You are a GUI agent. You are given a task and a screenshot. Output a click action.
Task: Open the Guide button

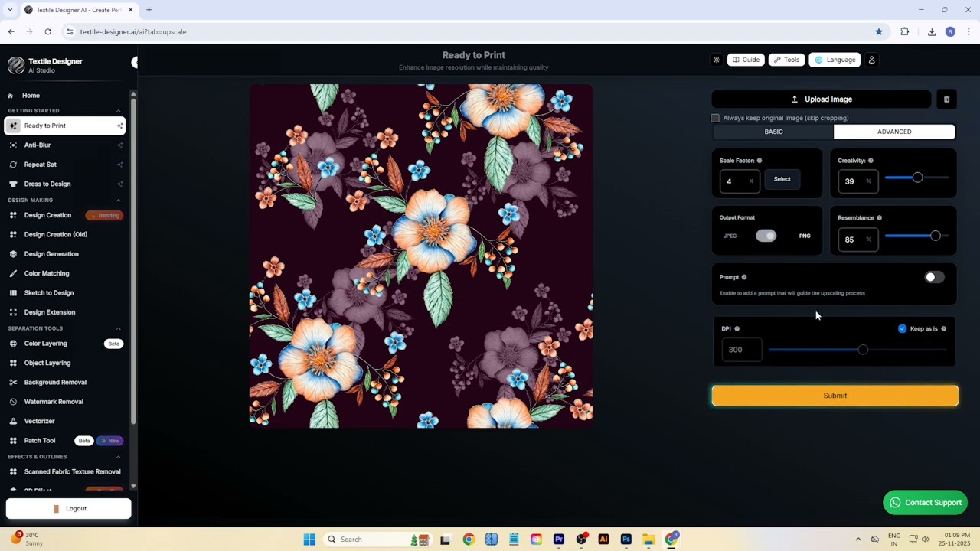746,60
